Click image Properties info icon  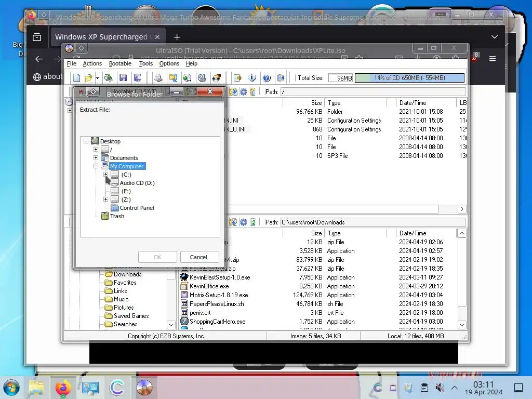[252, 78]
